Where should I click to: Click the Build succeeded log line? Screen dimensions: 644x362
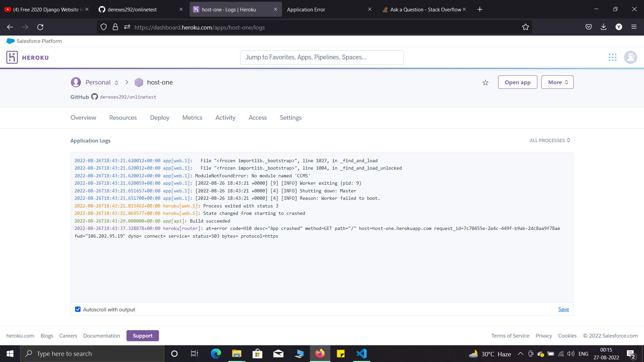(x=152, y=221)
